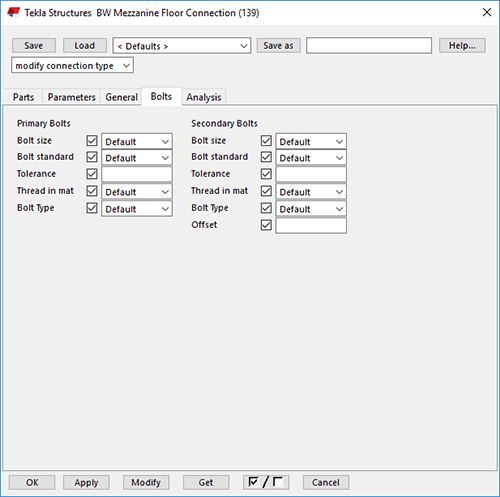
Task: Switch to the Parameters tab
Action: coord(71,97)
